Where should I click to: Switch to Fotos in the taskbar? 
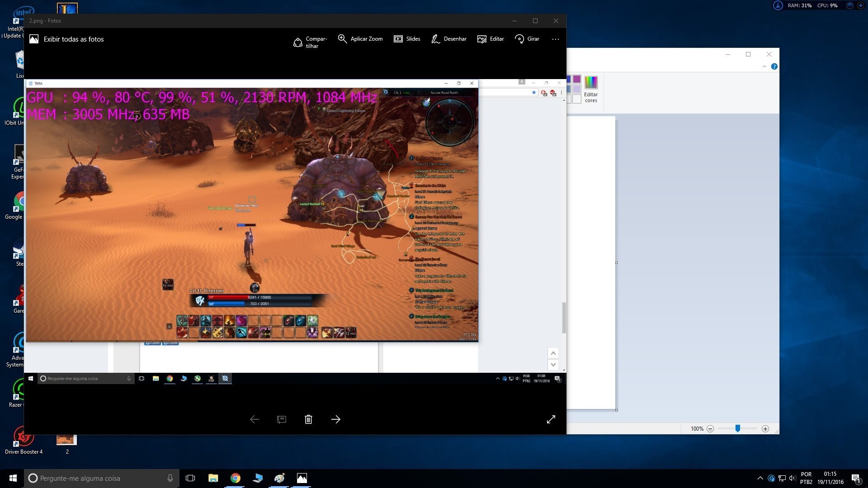(302, 478)
